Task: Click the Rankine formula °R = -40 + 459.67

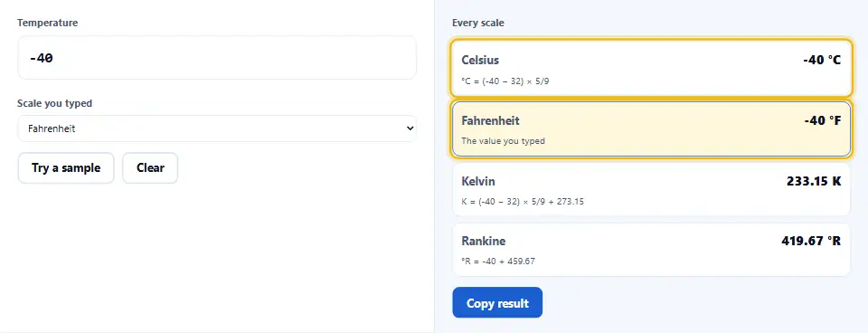Action: pos(498,261)
